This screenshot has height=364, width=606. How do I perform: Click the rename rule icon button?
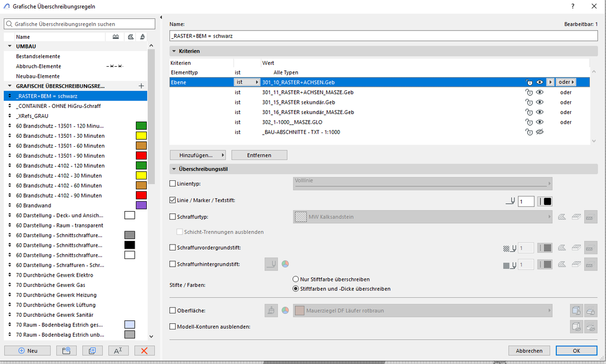point(118,351)
